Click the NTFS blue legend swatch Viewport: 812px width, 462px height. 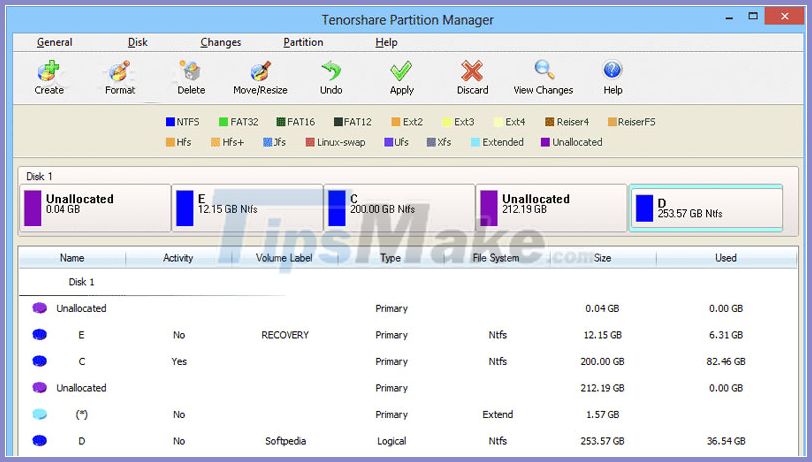[170, 122]
